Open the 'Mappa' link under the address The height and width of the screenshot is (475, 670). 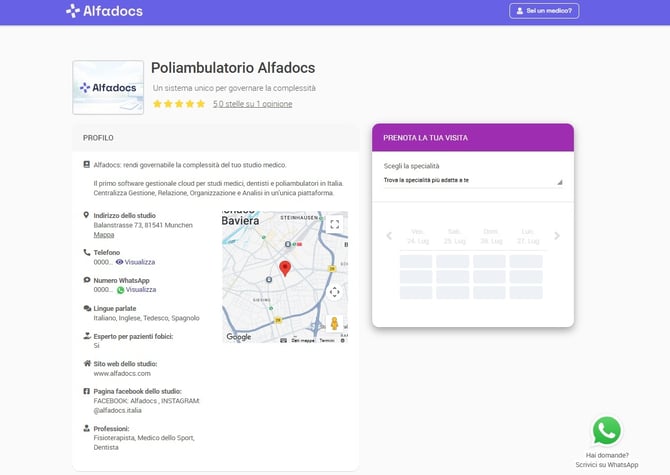tap(104, 235)
